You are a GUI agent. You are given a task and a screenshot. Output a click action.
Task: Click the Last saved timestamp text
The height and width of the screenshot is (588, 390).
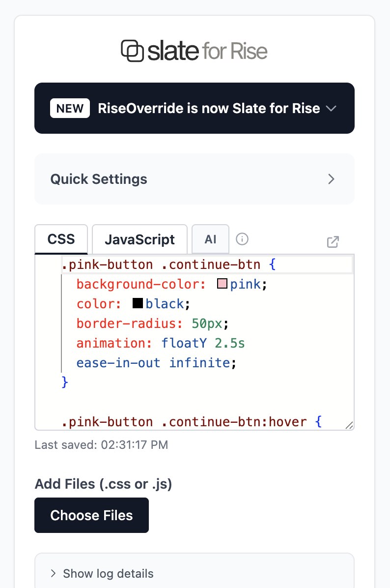pyautogui.click(x=101, y=444)
